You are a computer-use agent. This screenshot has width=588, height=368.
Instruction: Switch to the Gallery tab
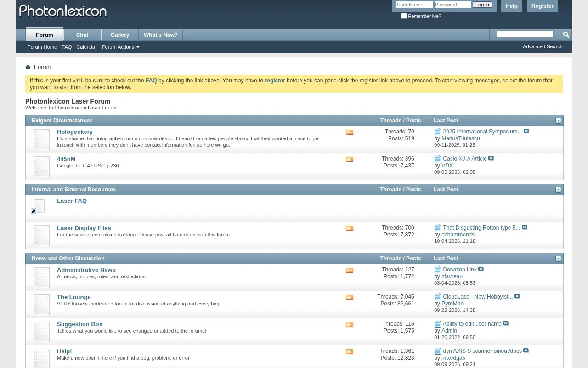120,35
